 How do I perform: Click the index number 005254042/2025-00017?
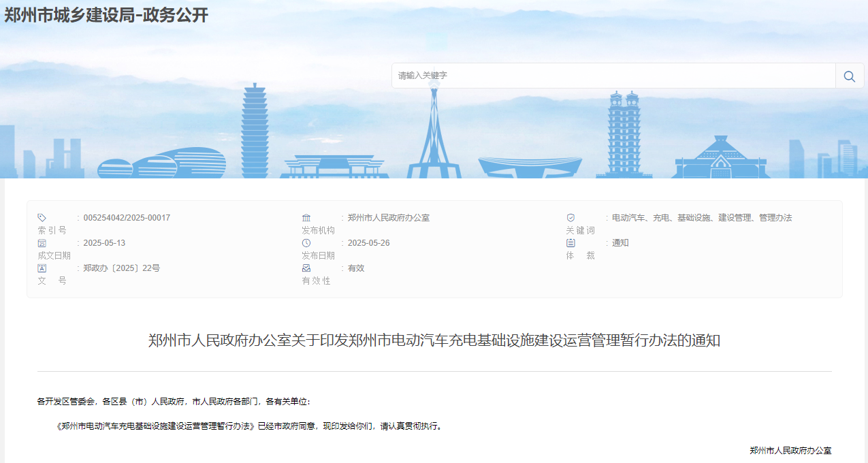click(127, 218)
